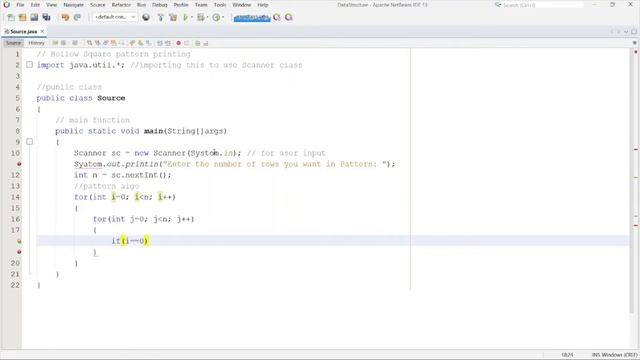
Task: Collapse the import fold on line 2
Action: click(29, 64)
